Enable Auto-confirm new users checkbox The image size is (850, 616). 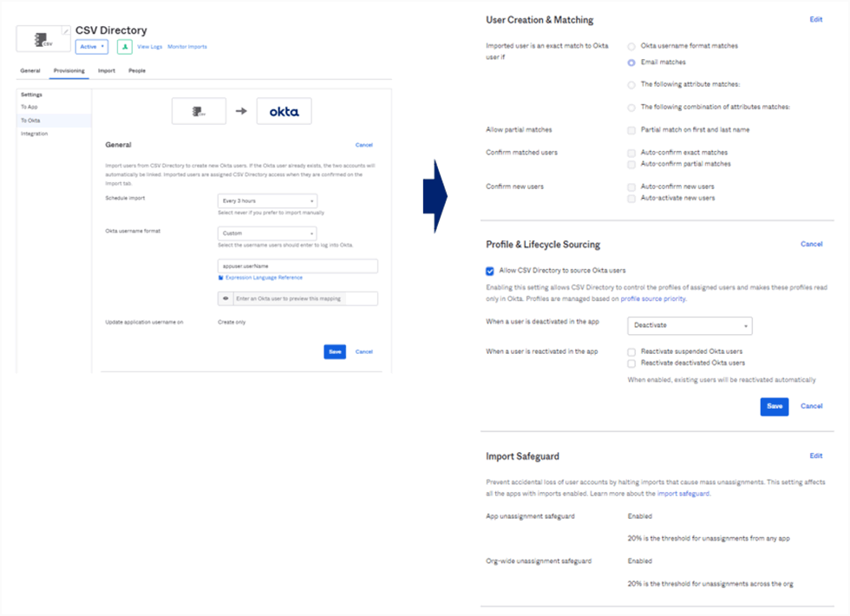point(631,187)
